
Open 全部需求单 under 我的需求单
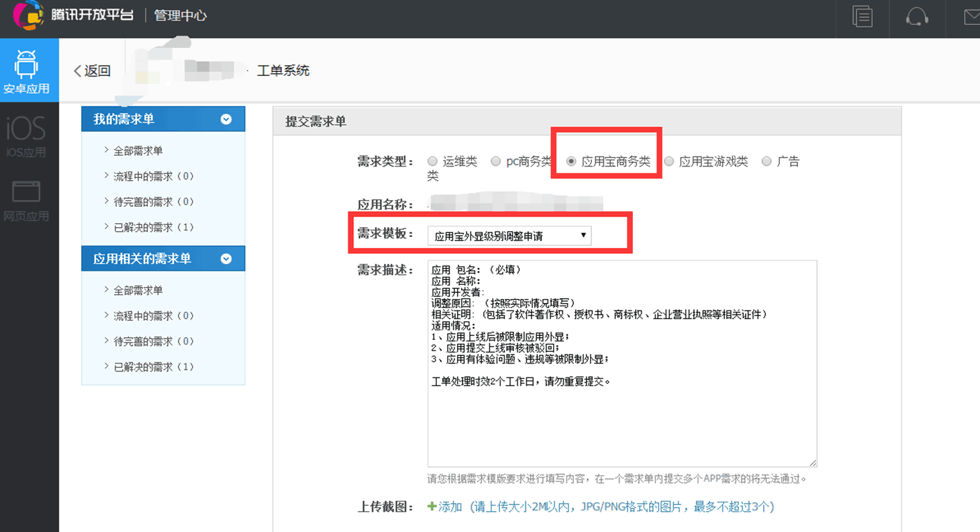(138, 150)
